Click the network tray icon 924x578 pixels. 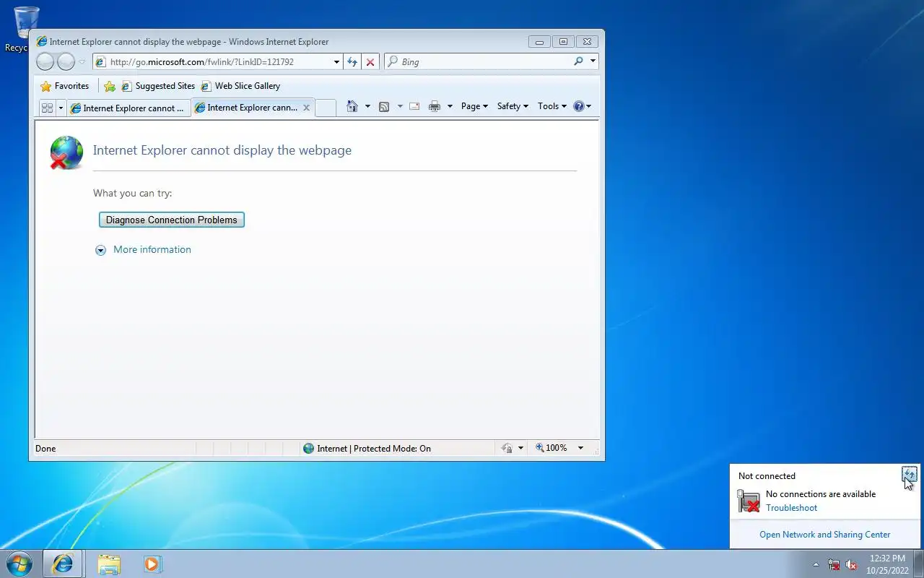pyautogui.click(x=834, y=564)
